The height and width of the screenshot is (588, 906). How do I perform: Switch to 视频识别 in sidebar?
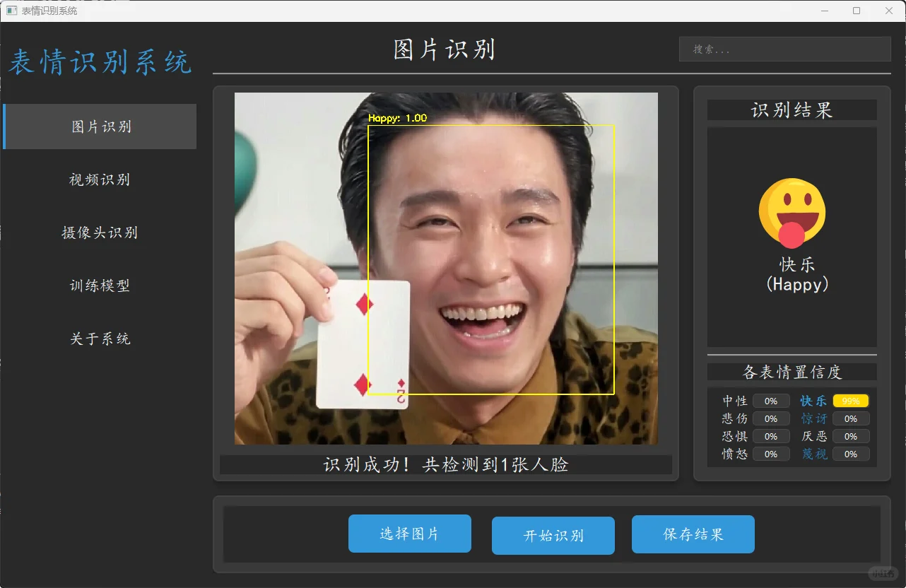[x=99, y=180]
